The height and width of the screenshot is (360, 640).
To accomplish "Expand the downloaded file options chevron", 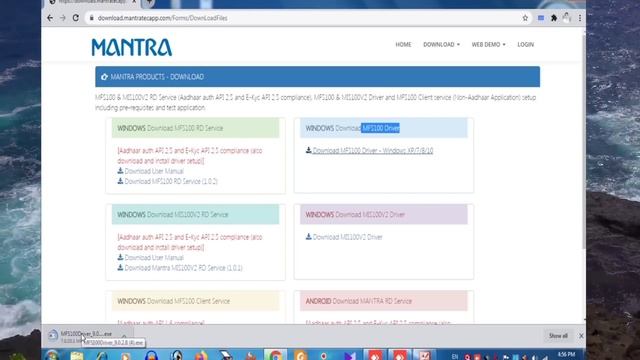I will [x=124, y=336].
